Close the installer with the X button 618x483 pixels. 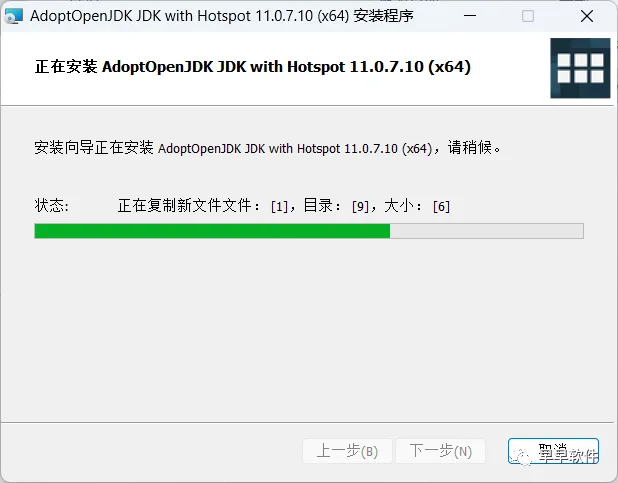point(586,16)
